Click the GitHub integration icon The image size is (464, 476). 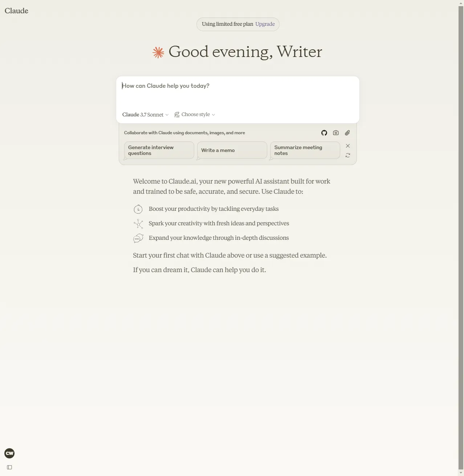324,133
